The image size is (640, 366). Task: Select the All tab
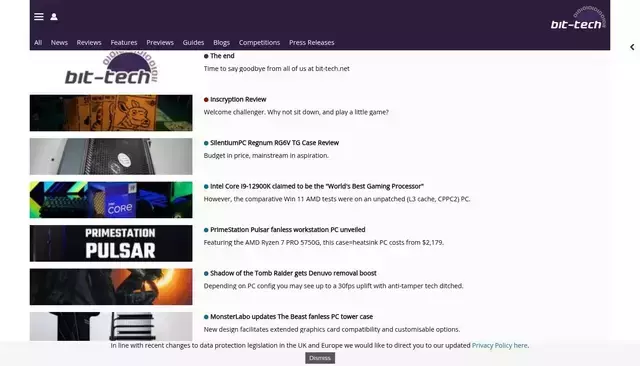38,42
